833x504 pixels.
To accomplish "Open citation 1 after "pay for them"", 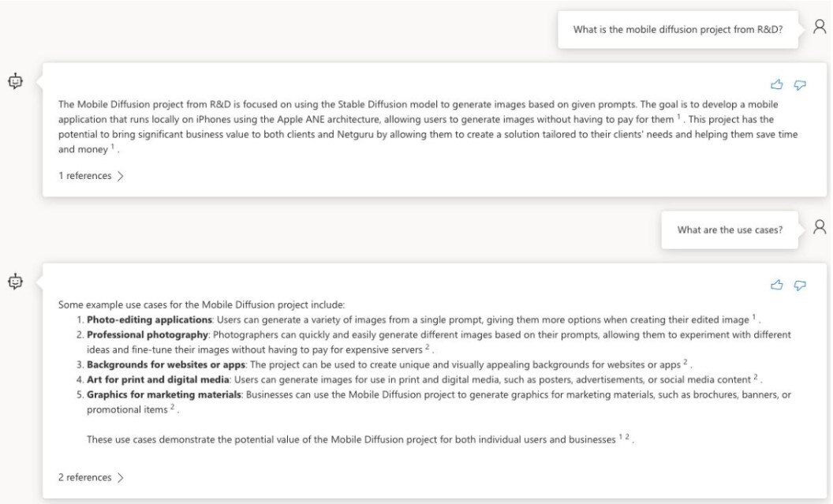I will pyautogui.click(x=678, y=117).
